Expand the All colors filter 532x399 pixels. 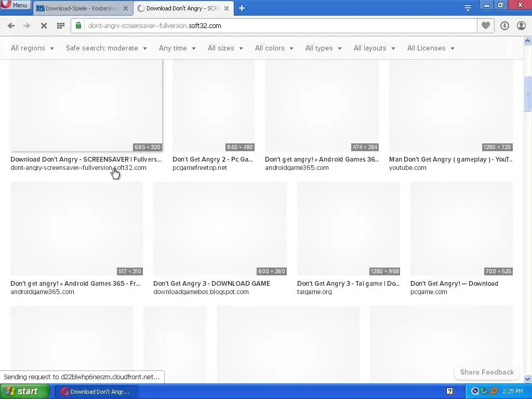coord(274,48)
